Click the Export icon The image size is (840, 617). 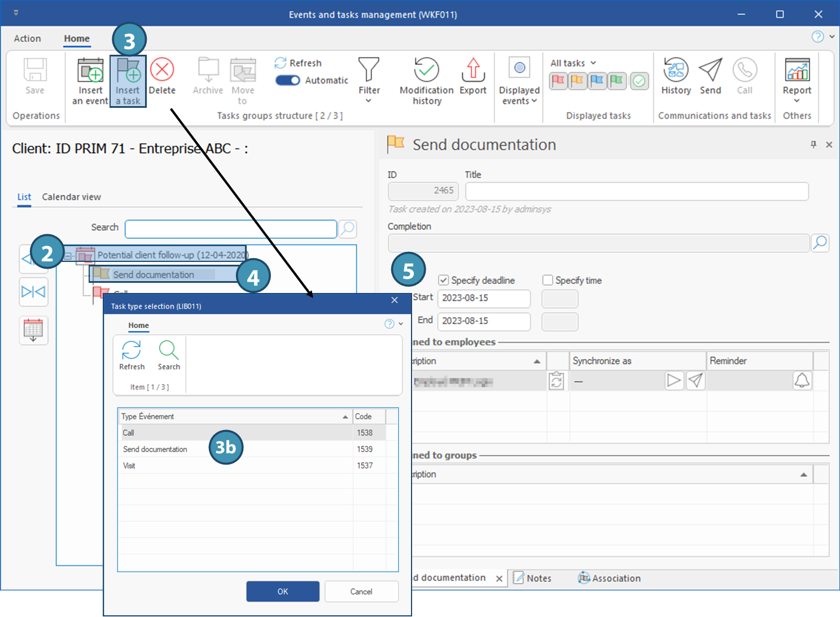(473, 71)
